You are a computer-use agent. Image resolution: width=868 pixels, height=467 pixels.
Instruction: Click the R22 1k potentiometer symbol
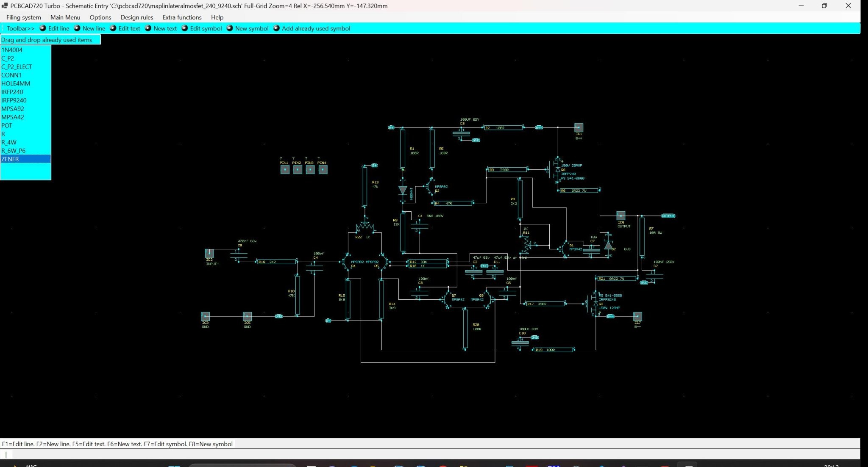[365, 227]
